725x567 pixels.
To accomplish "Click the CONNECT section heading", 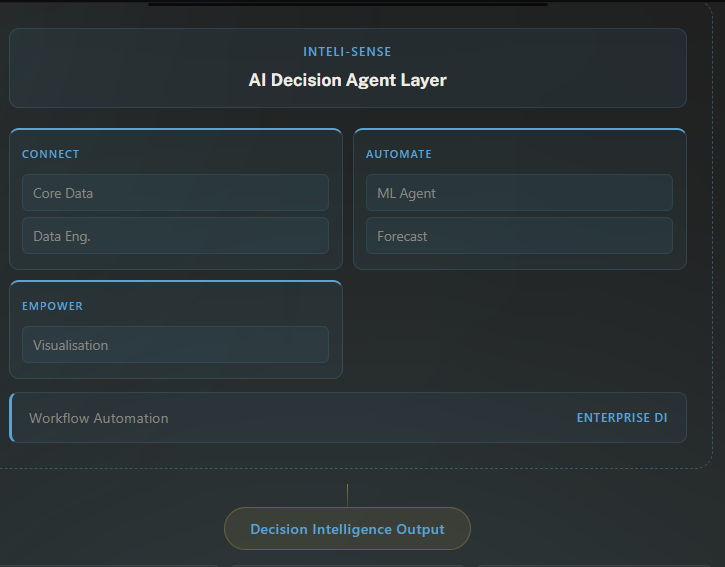I will coord(51,154).
